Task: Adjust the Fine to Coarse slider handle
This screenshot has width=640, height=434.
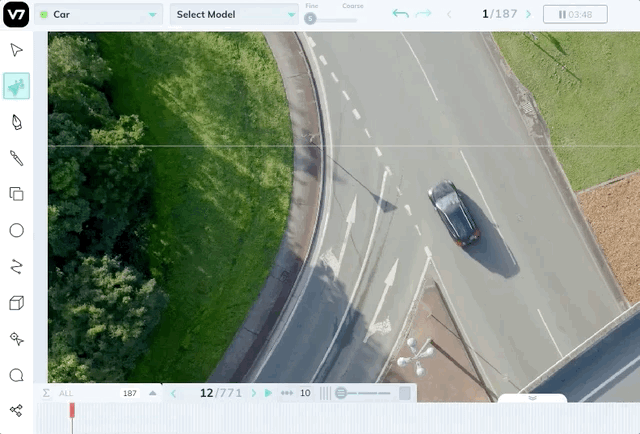Action: coord(310,18)
